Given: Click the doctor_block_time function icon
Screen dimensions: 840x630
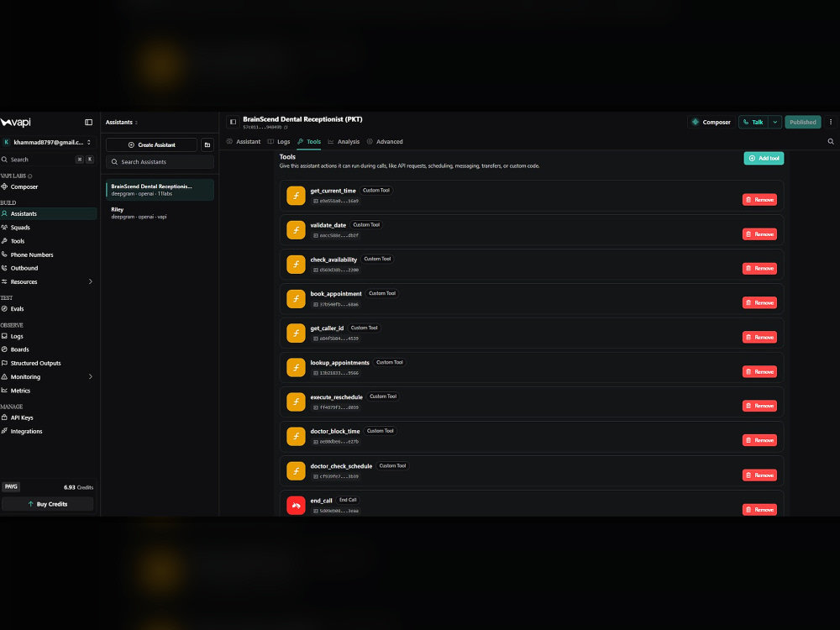Looking at the screenshot, I should (x=296, y=436).
